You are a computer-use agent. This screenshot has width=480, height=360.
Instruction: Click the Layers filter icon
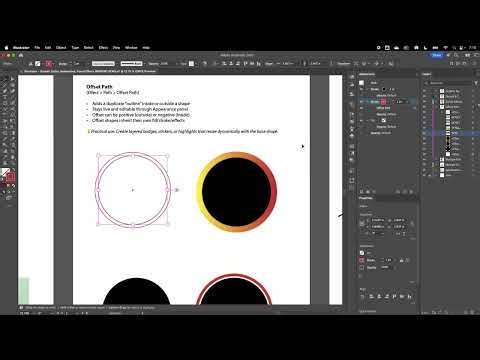[x=476, y=83]
